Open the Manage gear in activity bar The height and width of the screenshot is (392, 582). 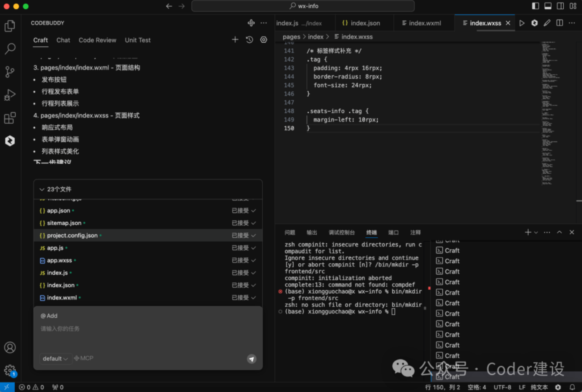coord(10,370)
